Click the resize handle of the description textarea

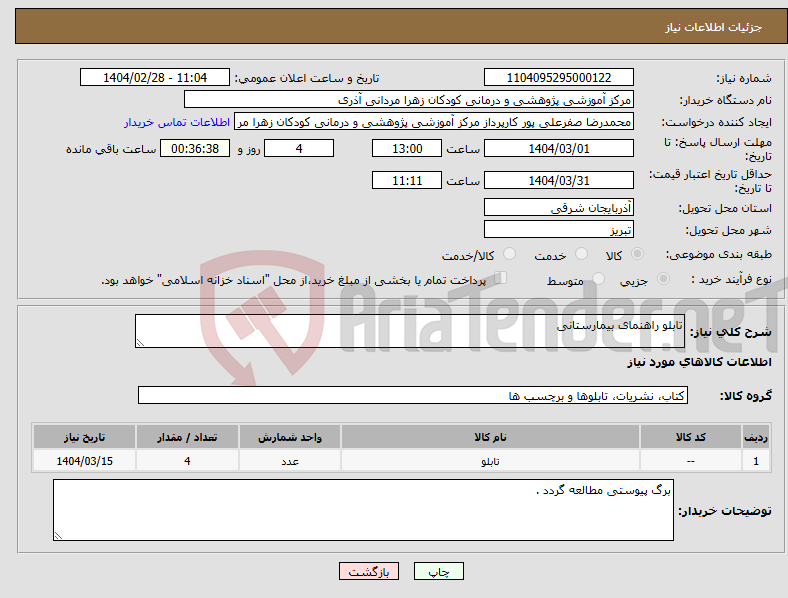140,343
